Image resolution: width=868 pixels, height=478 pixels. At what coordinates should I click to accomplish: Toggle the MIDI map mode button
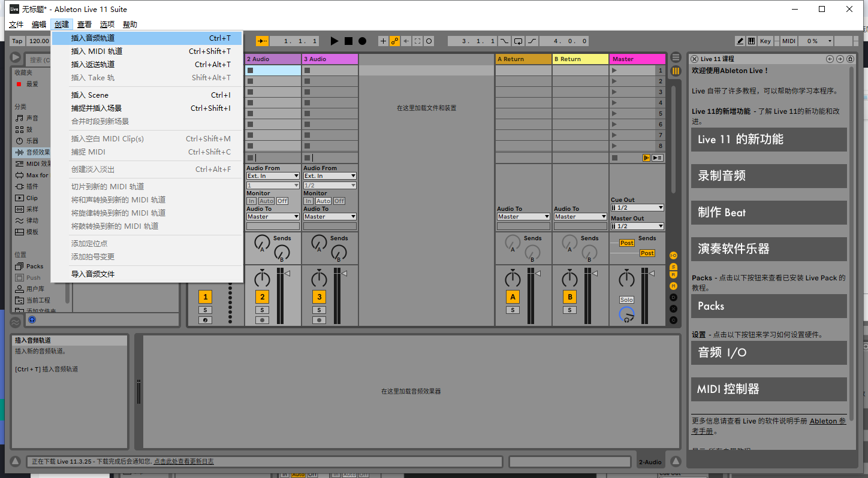point(789,41)
